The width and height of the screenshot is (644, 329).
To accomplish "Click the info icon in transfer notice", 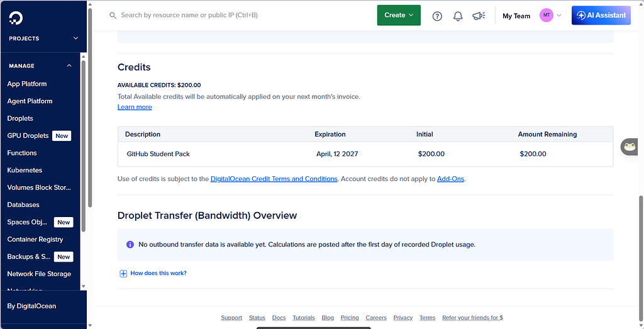I will click(x=130, y=244).
